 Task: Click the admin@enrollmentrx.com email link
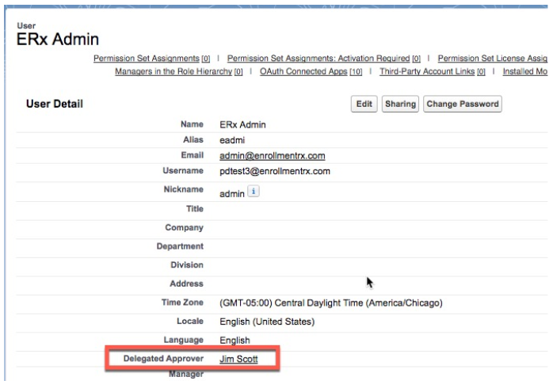pos(272,155)
